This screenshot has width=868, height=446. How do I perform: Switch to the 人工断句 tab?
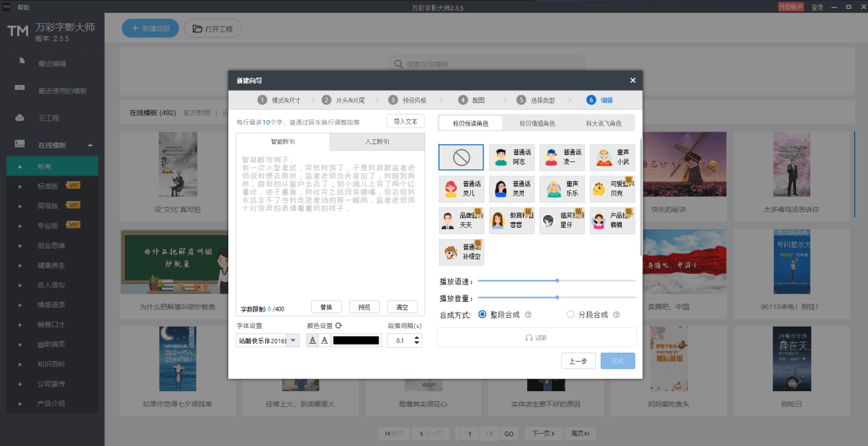click(x=377, y=141)
